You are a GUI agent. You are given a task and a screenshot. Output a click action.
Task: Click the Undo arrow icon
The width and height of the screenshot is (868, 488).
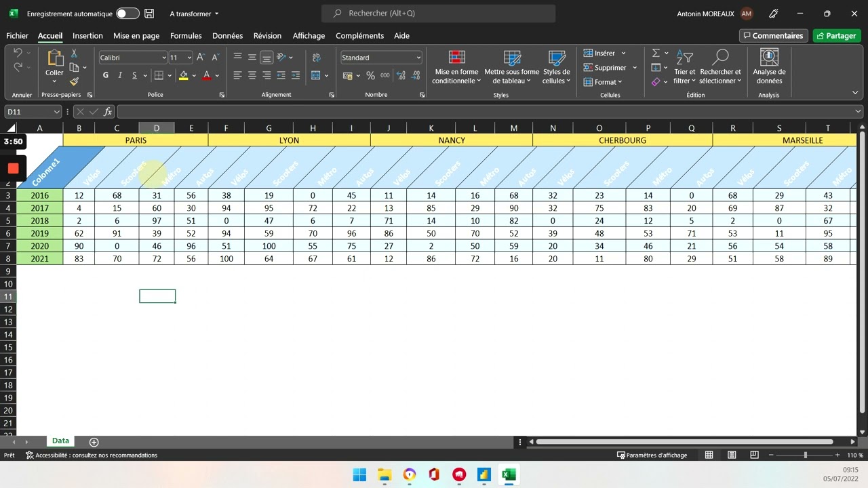[18, 53]
